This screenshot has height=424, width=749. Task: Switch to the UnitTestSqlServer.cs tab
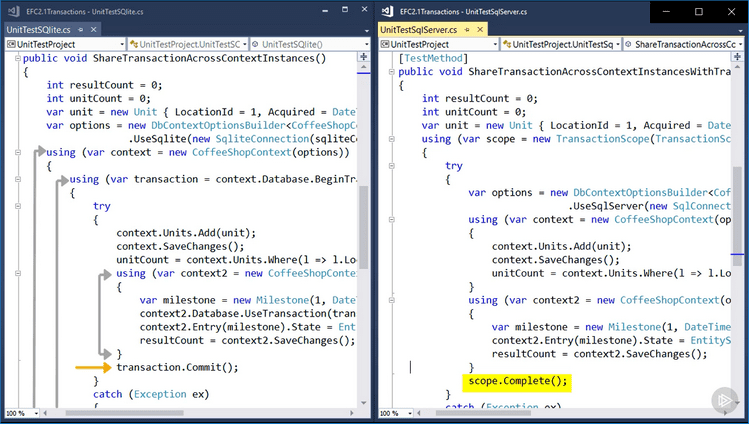(x=418, y=30)
